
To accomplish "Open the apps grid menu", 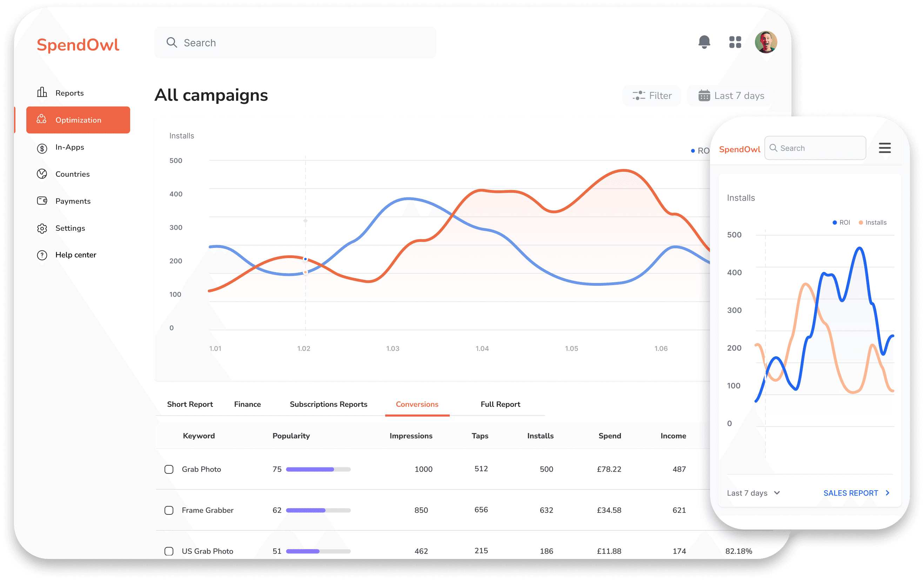I will [x=735, y=42].
